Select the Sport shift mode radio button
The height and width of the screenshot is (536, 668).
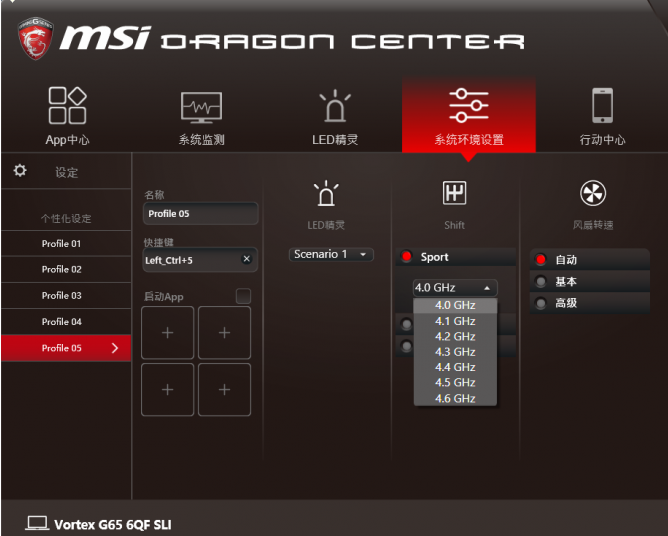click(406, 256)
